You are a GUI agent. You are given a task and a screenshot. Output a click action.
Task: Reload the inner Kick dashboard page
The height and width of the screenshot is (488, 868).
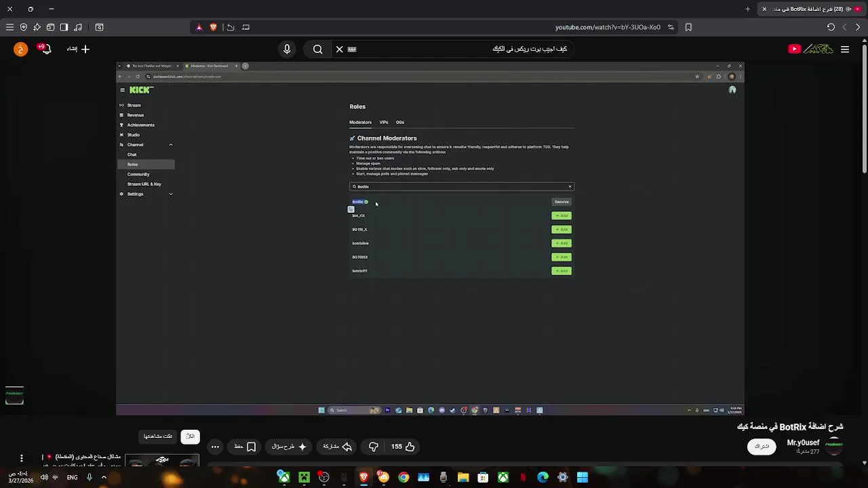[138, 77]
